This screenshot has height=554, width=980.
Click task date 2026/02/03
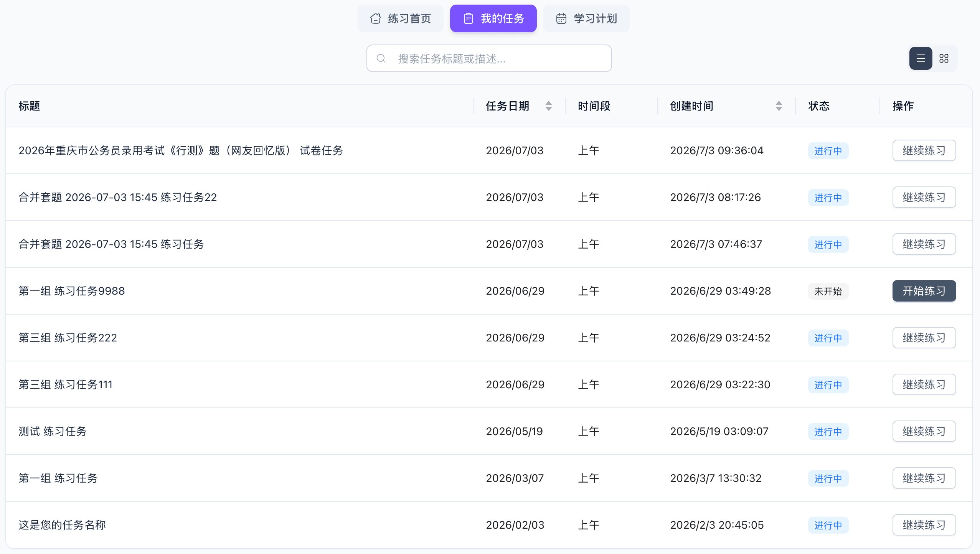(515, 525)
